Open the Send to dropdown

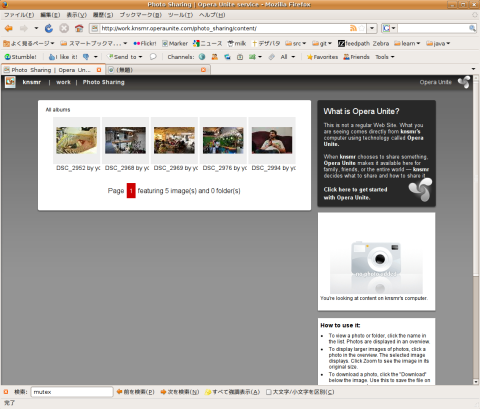pyautogui.click(x=124, y=57)
